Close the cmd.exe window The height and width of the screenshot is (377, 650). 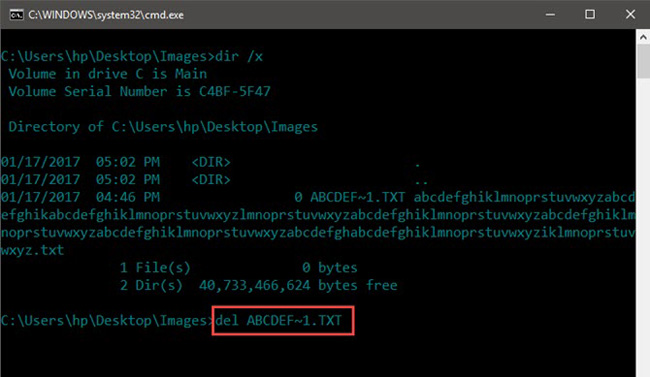click(630, 15)
